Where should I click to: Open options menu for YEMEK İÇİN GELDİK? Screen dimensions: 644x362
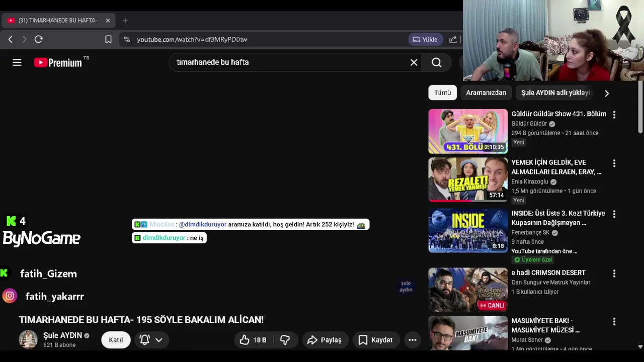(x=614, y=163)
